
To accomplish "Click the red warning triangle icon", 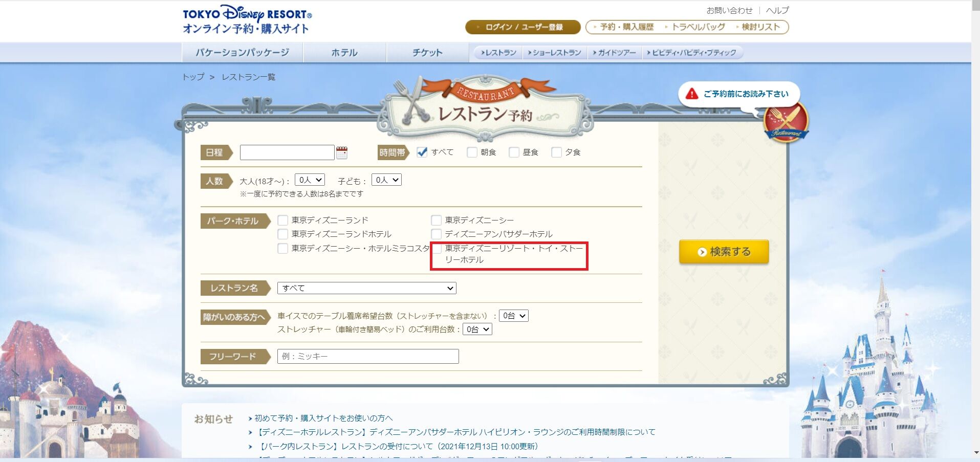I will click(692, 94).
